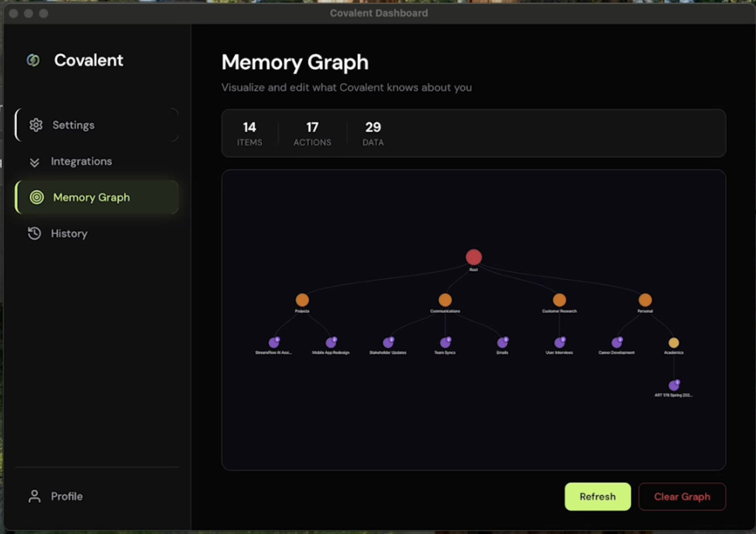Select the Mobile App Redesign node
This screenshot has width=756, height=534.
point(331,342)
